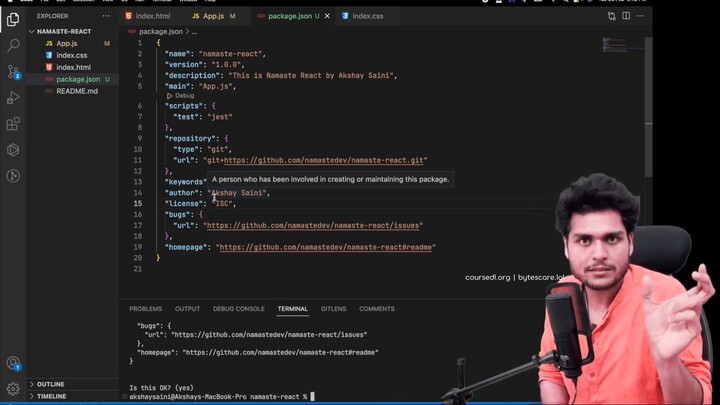Viewport: 720px width, 405px height.
Task: Click package.json in the breadcrumb
Action: [x=161, y=32]
